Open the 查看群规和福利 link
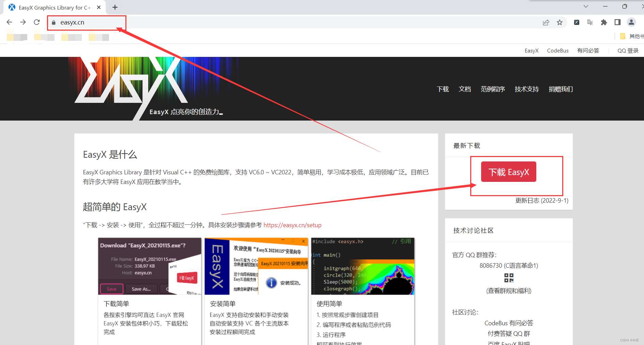Screen dimensions: 644x345 (509, 291)
